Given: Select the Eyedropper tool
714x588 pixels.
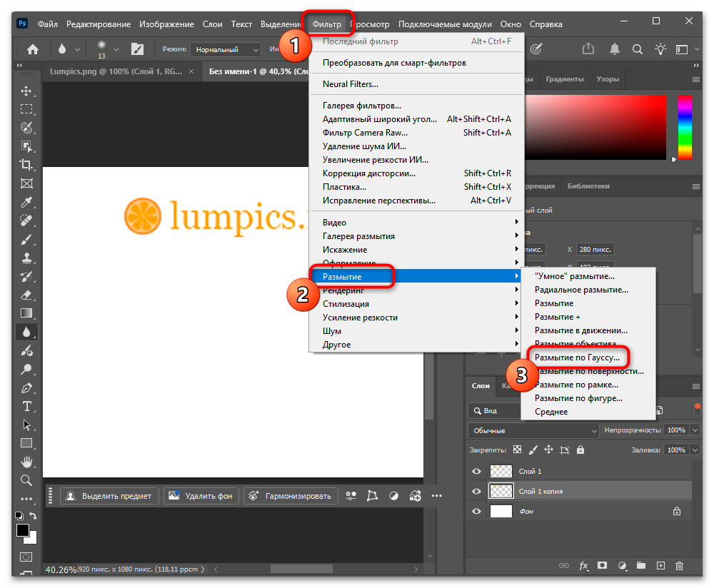Looking at the screenshot, I should click(x=26, y=202).
